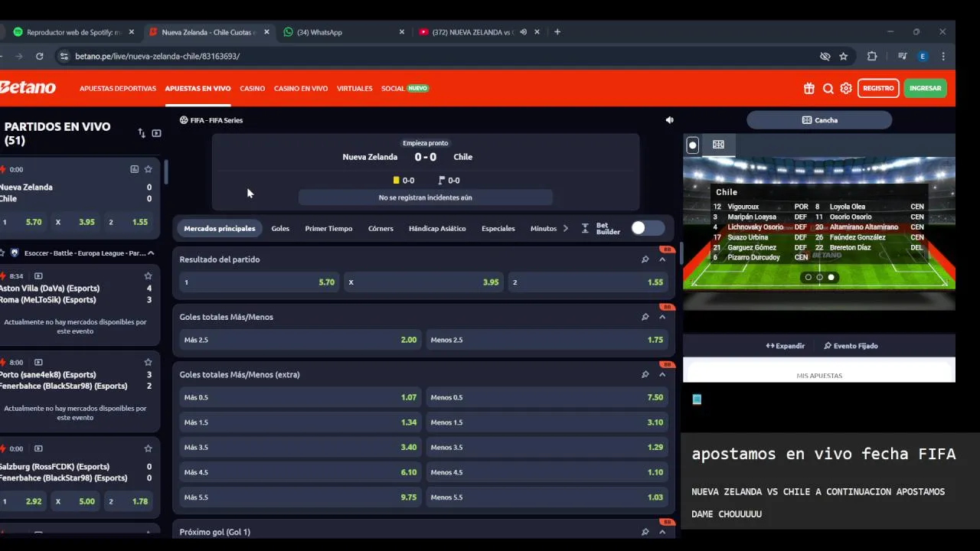980x551 pixels.
Task: Pin the Resultado del partido market
Action: (x=645, y=259)
